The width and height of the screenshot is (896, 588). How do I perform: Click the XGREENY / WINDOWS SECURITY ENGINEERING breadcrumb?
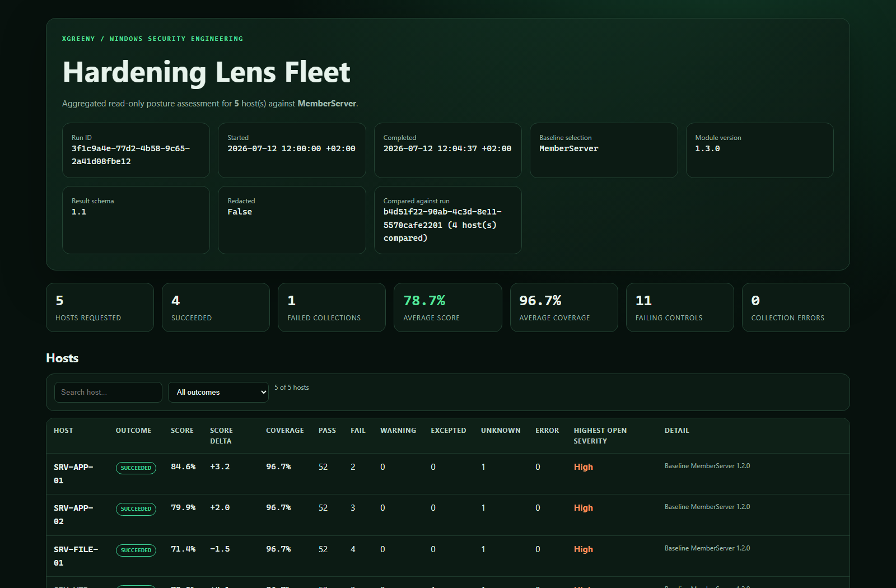click(152, 39)
